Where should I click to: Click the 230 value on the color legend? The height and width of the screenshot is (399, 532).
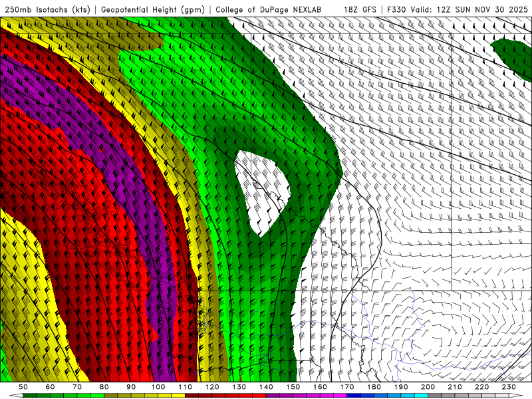point(509,386)
